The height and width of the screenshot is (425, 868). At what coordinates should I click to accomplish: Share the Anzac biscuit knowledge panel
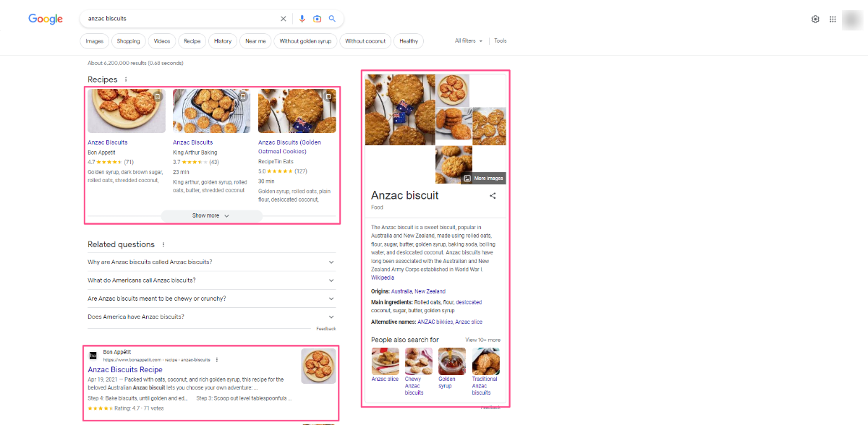pyautogui.click(x=493, y=196)
